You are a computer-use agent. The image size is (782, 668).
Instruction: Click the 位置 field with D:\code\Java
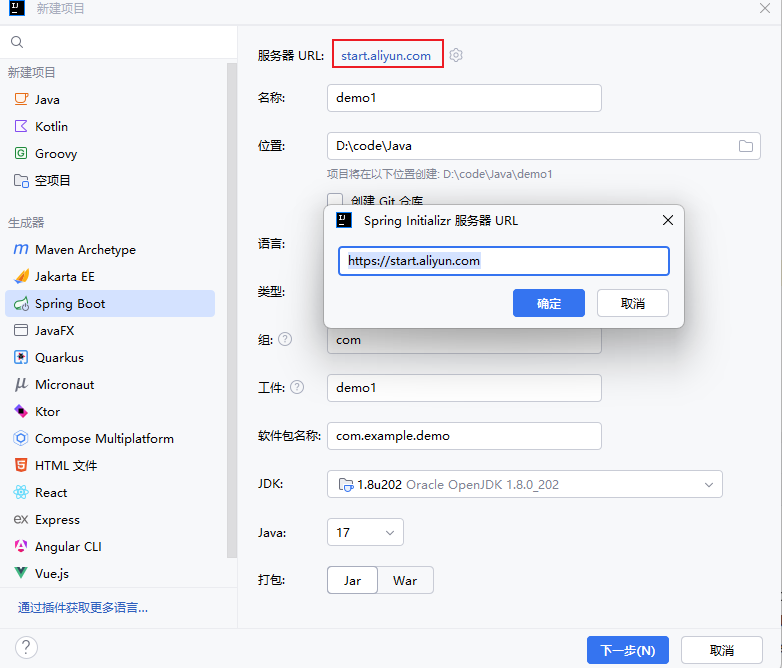(x=544, y=146)
